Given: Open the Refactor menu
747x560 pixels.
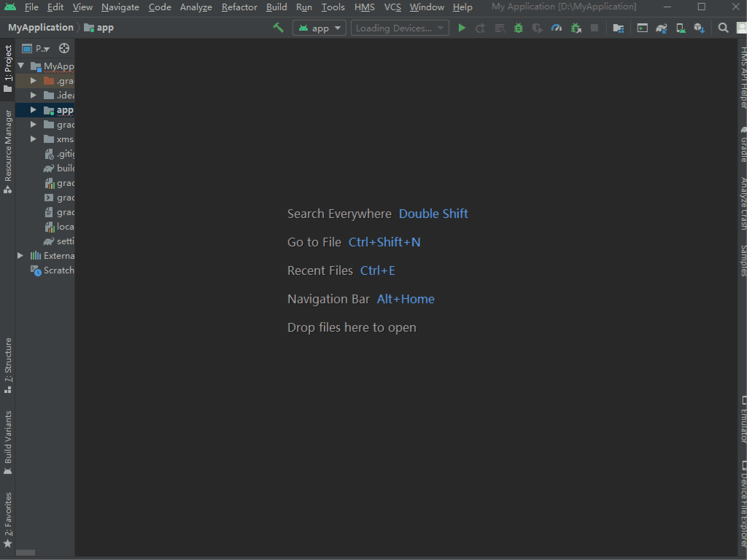Looking at the screenshot, I should click(x=239, y=7).
